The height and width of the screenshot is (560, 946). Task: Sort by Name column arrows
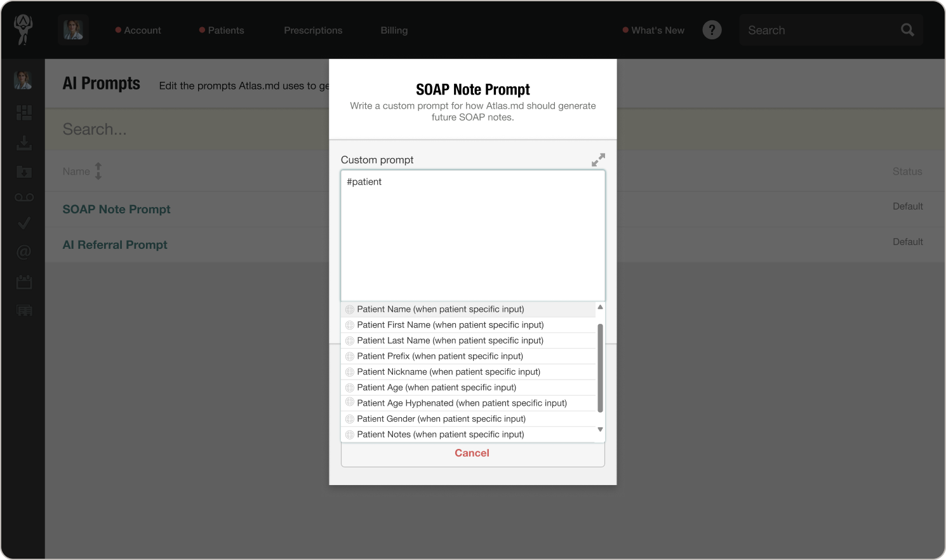pyautogui.click(x=98, y=171)
